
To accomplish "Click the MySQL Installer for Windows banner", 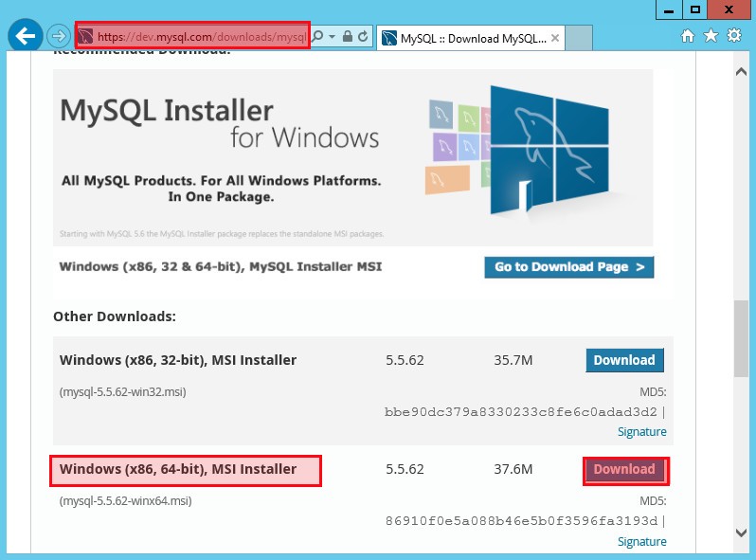I will tap(353, 157).
